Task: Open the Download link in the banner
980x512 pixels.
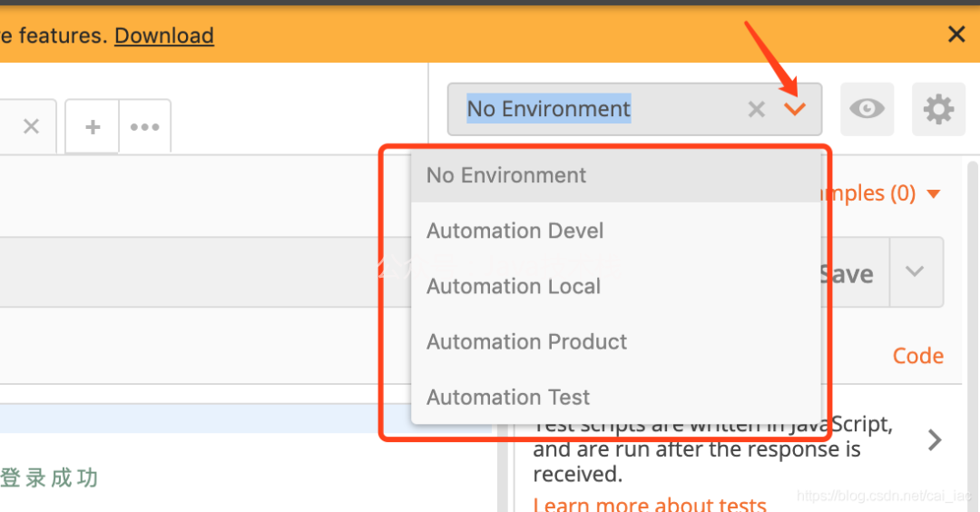Action: (163, 35)
